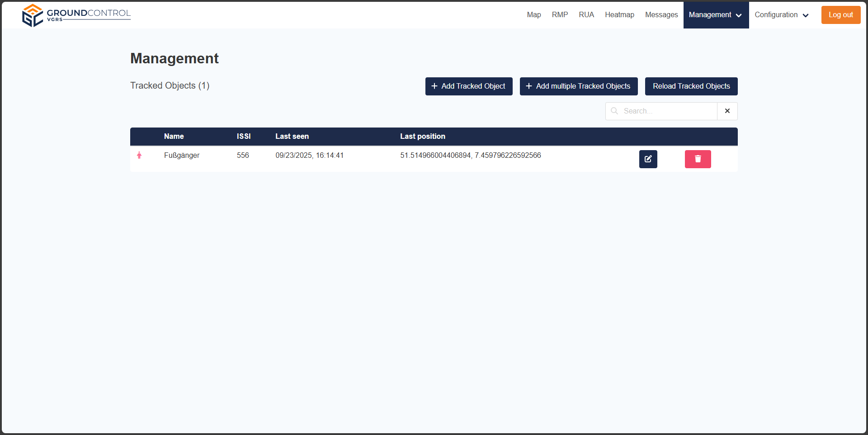Open the Configuration dropdown menu
868x435 pixels.
[x=781, y=15]
